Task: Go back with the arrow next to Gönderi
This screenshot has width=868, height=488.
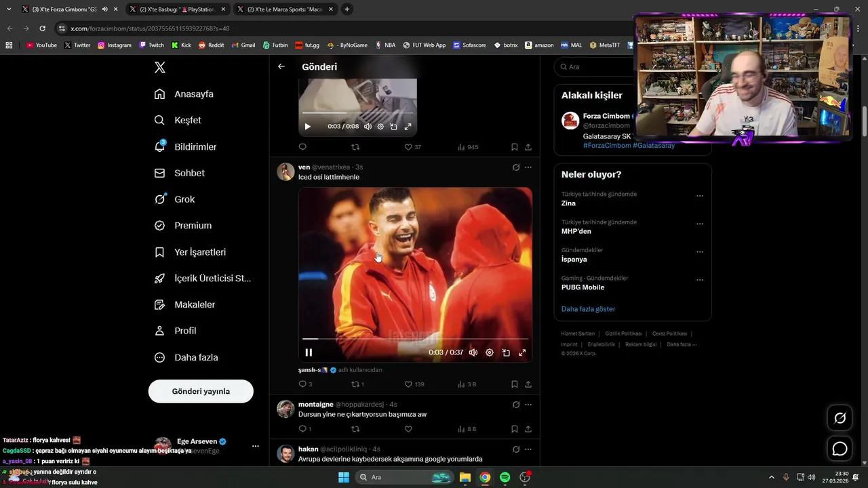Action: coord(281,66)
